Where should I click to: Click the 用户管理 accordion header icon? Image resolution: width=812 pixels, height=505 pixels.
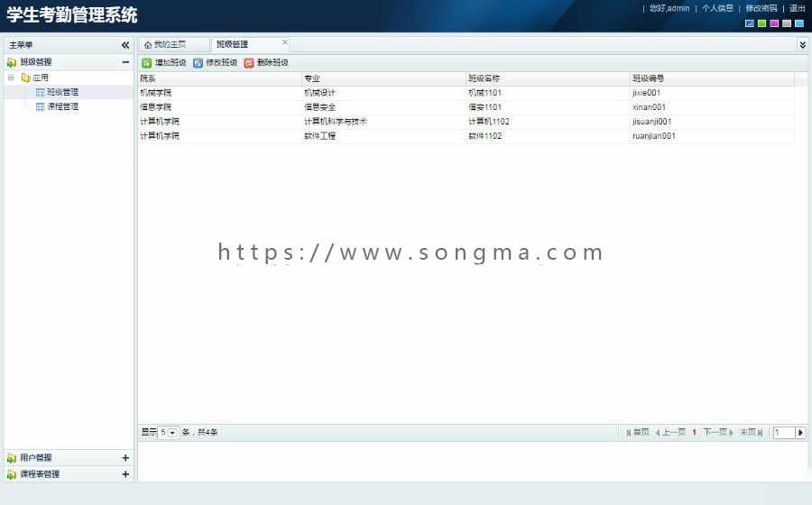pos(12,458)
